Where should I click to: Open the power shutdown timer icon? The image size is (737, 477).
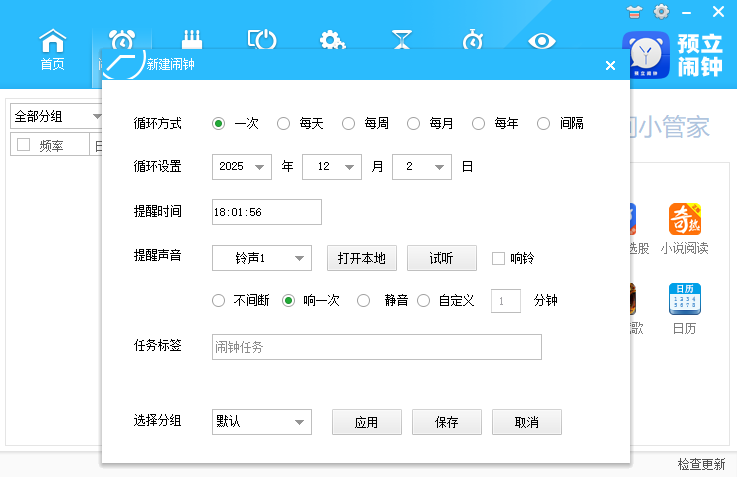point(261,41)
